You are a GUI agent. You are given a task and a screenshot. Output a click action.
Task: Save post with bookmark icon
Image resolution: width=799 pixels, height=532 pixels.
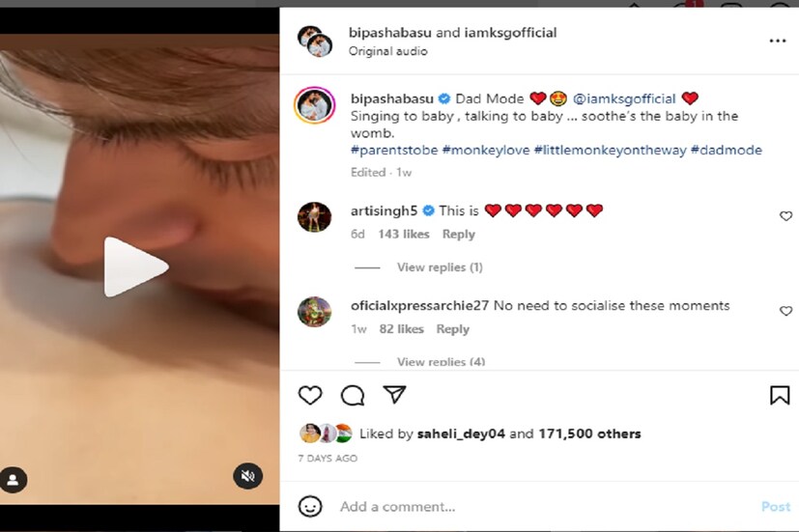[x=779, y=395]
